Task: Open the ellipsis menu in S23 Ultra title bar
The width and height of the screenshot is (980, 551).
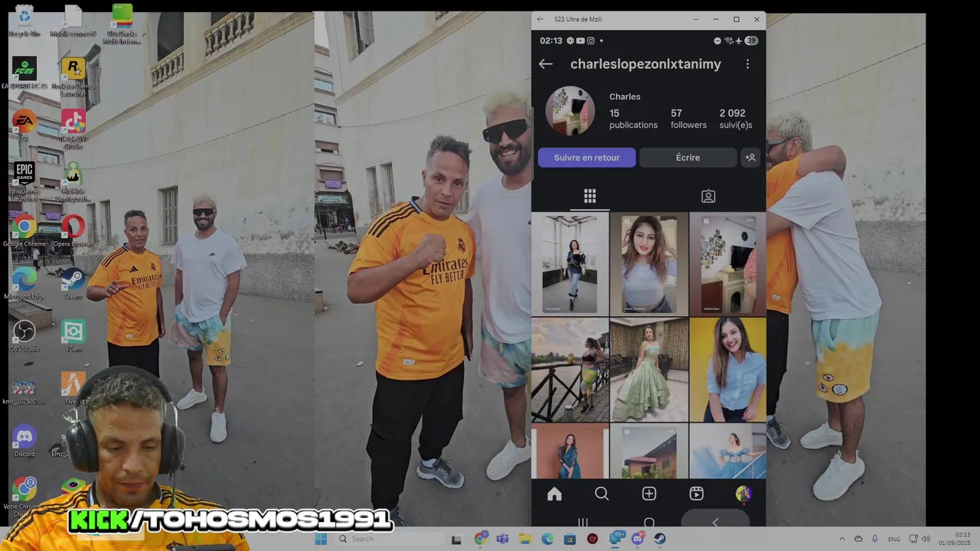Action: [x=696, y=19]
